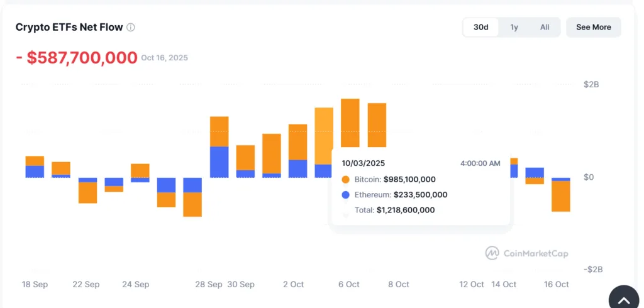
Task: Select the 30d time range tab
Action: coord(481,27)
